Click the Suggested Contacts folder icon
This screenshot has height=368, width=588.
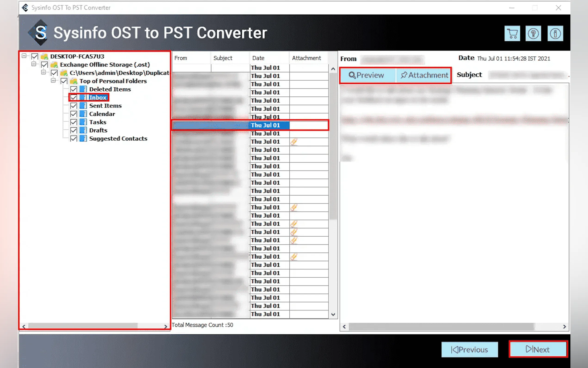click(83, 139)
